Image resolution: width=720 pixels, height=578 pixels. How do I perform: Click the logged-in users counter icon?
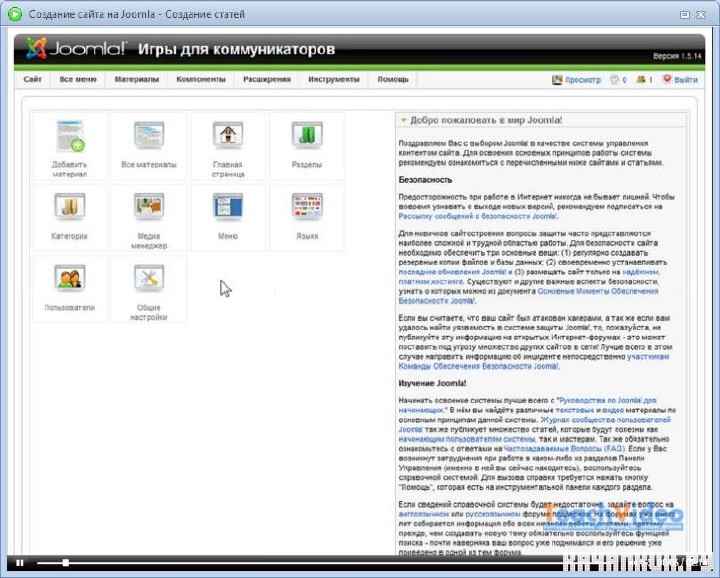click(x=641, y=80)
